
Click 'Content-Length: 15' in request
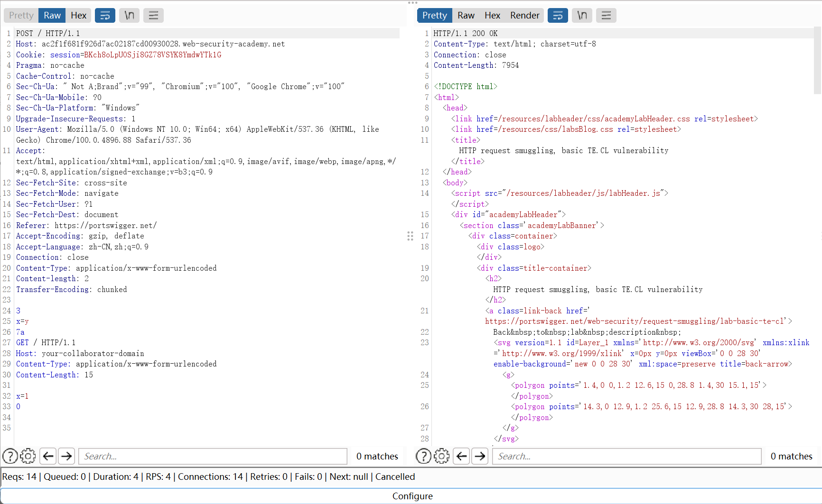[55, 375]
